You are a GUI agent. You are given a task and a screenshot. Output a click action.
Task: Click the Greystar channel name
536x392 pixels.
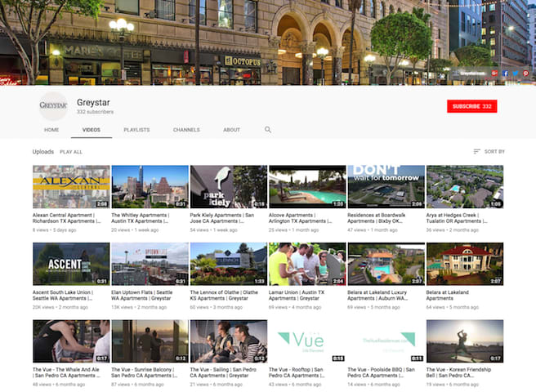tap(93, 102)
